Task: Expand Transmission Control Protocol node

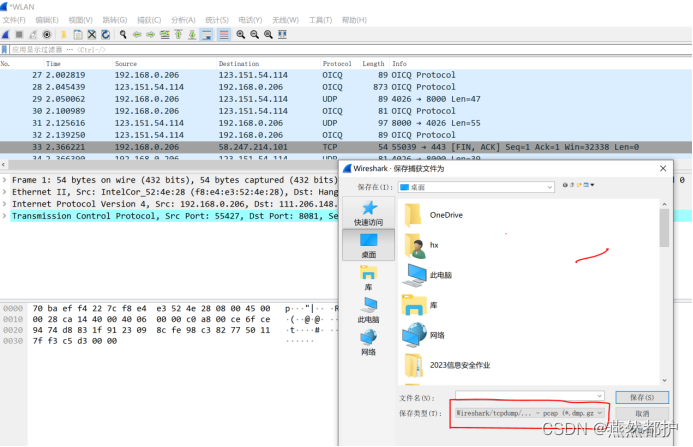Action: click(4, 216)
